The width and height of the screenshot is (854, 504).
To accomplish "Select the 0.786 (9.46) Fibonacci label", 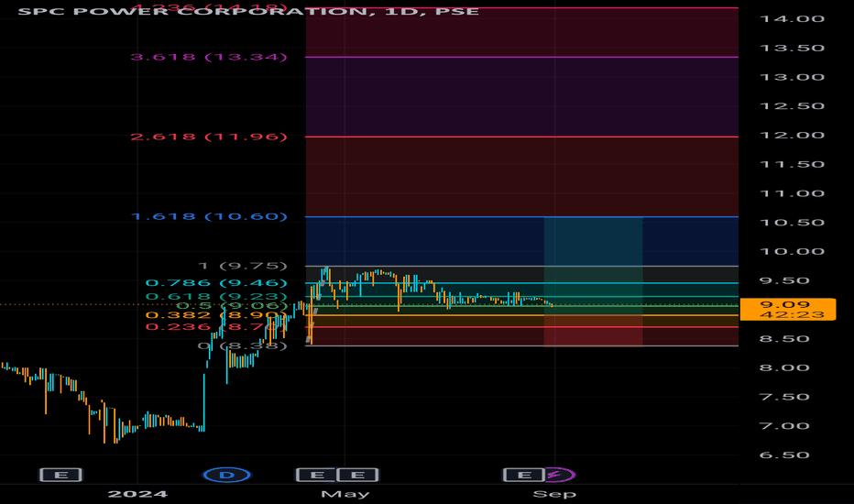I will (215, 283).
